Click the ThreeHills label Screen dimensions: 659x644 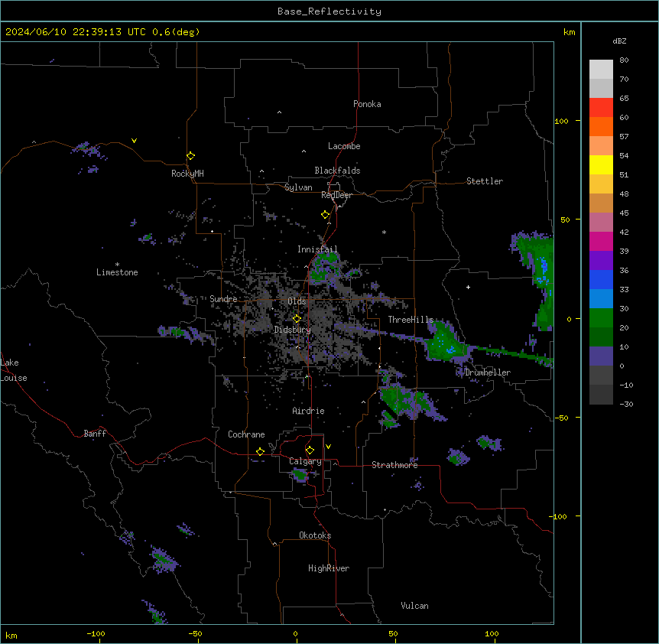point(411,320)
